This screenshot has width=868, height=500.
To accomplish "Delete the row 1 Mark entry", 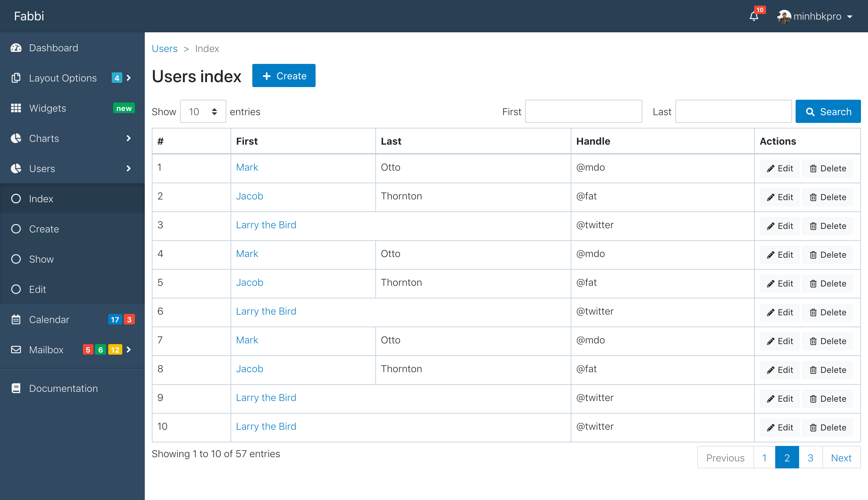I will point(828,169).
